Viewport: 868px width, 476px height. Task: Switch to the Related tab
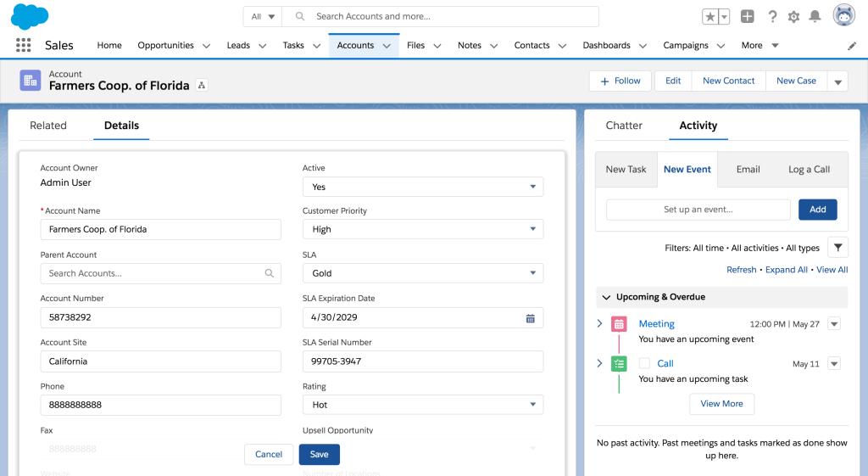pos(48,126)
